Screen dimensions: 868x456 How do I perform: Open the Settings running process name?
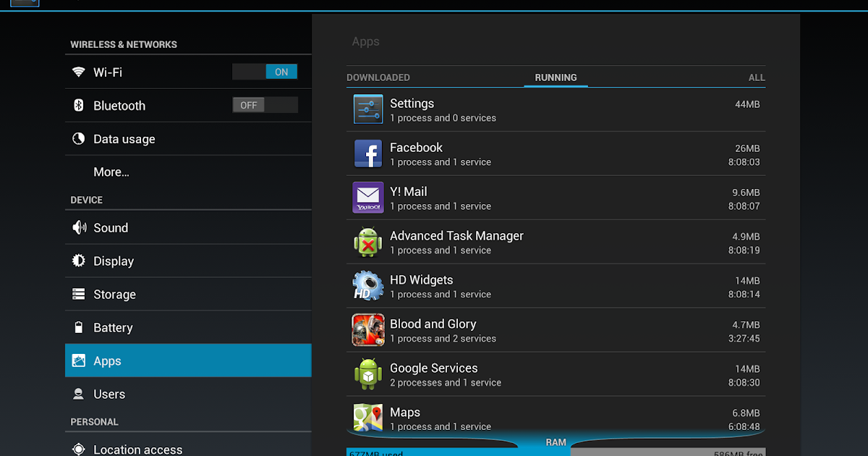[412, 104]
